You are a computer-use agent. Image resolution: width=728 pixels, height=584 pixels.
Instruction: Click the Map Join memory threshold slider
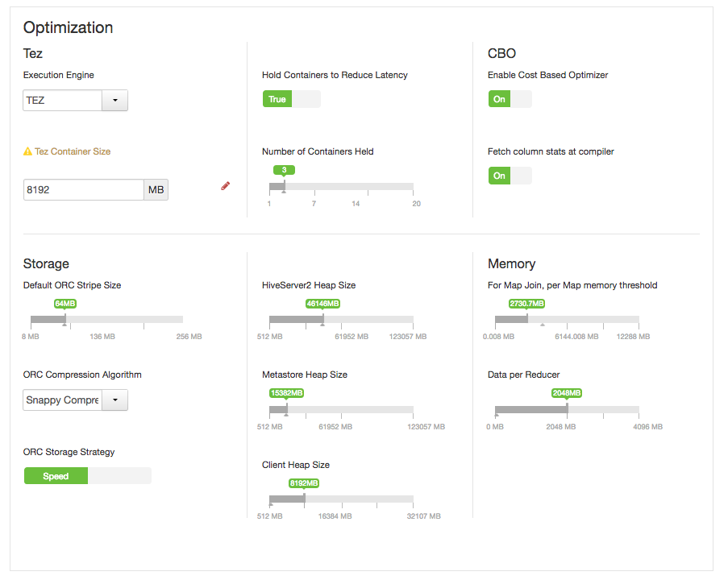click(567, 320)
